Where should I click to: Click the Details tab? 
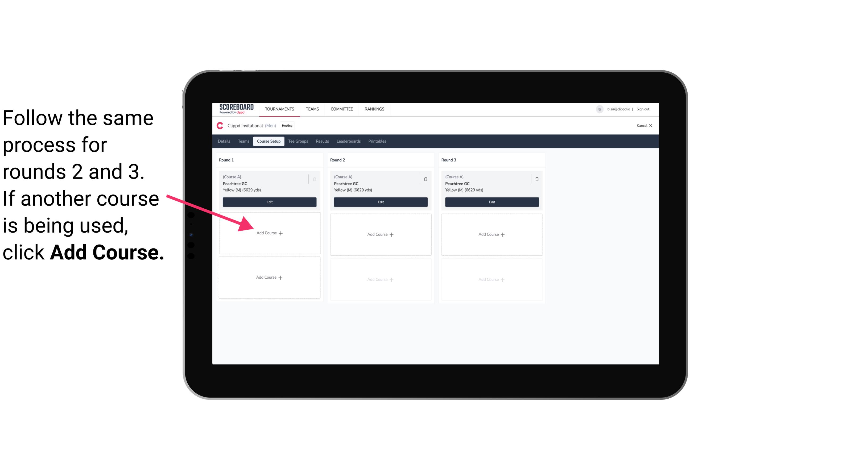224,142
